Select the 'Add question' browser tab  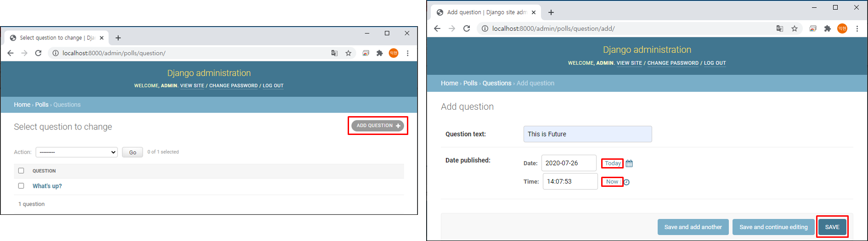(486, 12)
